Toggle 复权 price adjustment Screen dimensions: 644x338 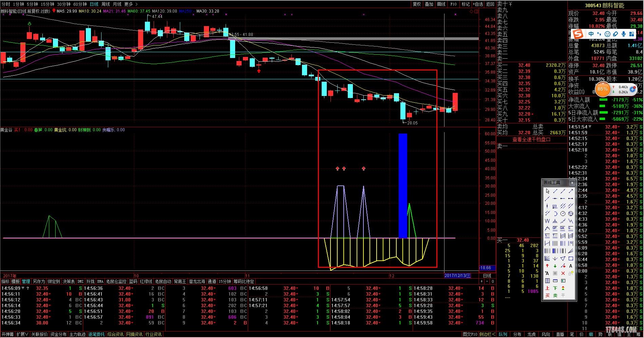click(x=417, y=4)
